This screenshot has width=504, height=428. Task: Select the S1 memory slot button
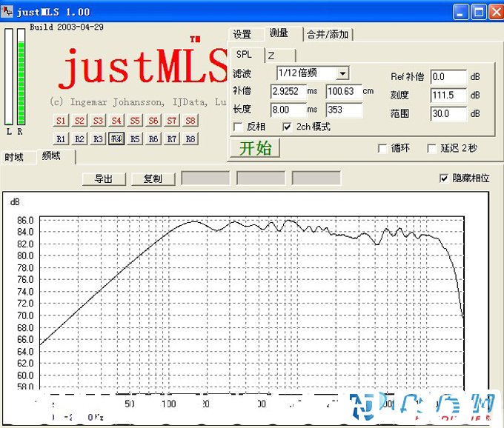coord(61,121)
